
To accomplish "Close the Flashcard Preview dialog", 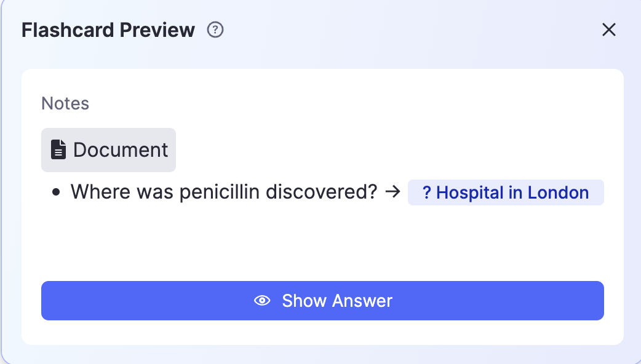I will [608, 30].
